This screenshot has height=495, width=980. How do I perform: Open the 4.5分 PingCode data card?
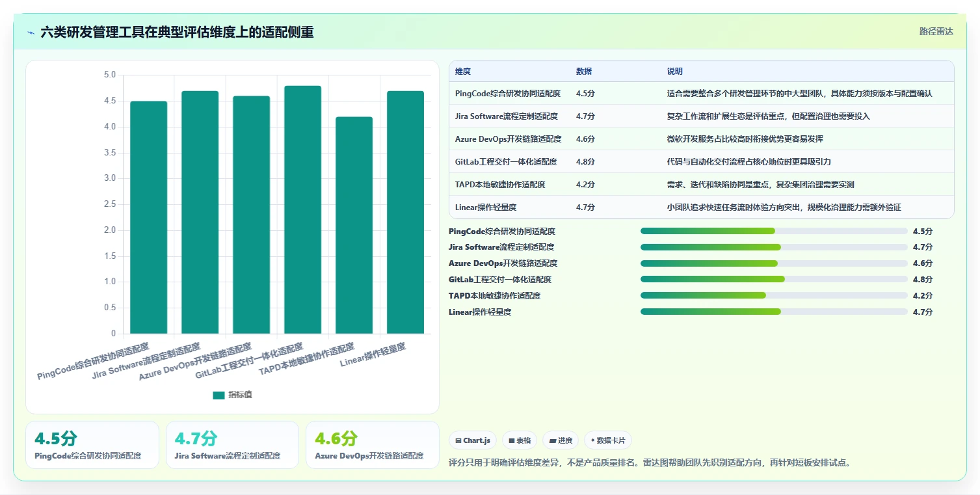click(92, 445)
